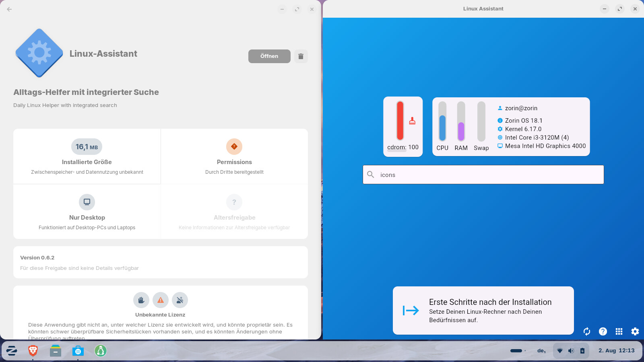Click the subtitle 'Daily Linux Helper with integrated search'

[65, 105]
